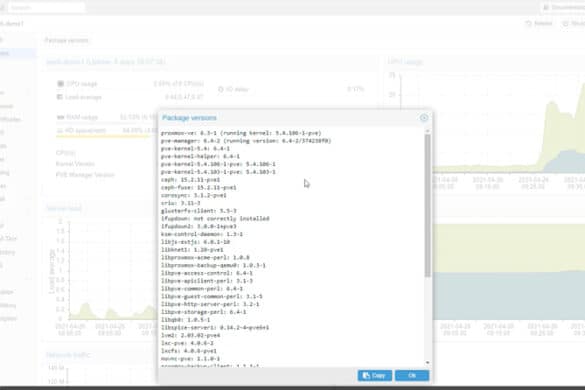Select the proxmox-ve version line
This screenshot has height=390, width=585.
click(241, 133)
